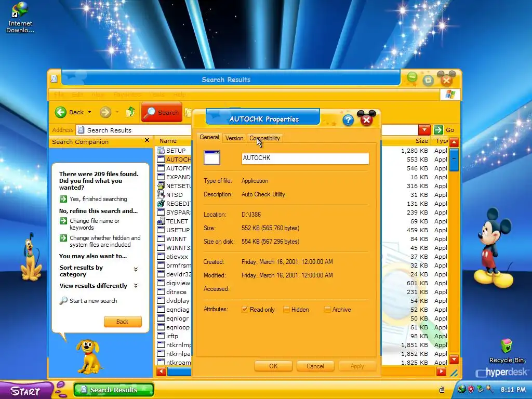Select the General tab
The width and height of the screenshot is (532, 399).
[x=209, y=137]
